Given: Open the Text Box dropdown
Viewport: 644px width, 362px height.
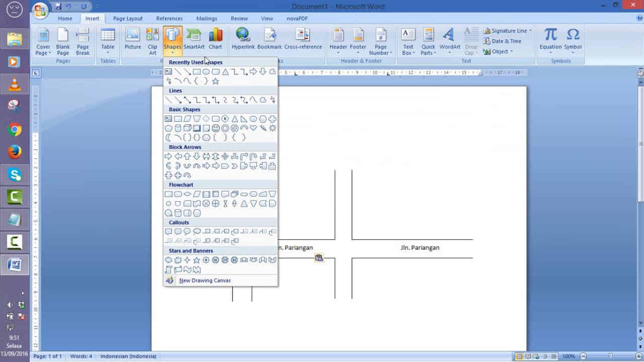Looking at the screenshot, I should pos(408,41).
